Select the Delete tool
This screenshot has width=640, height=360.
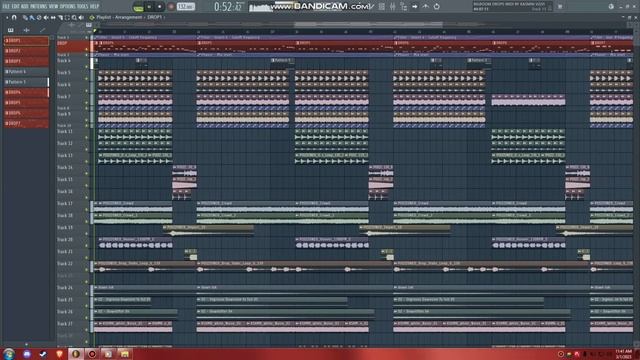coord(39,18)
